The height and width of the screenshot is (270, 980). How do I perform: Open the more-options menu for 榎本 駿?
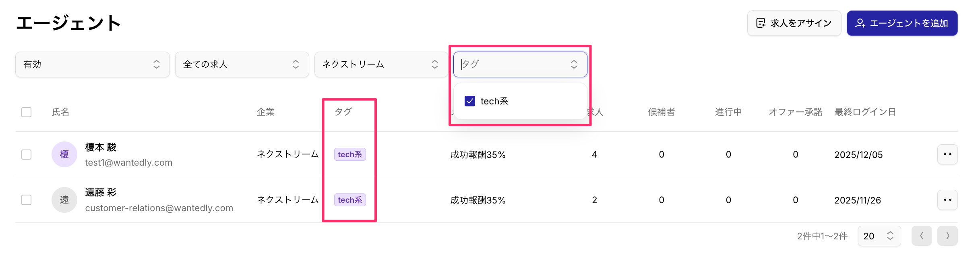[x=947, y=154]
